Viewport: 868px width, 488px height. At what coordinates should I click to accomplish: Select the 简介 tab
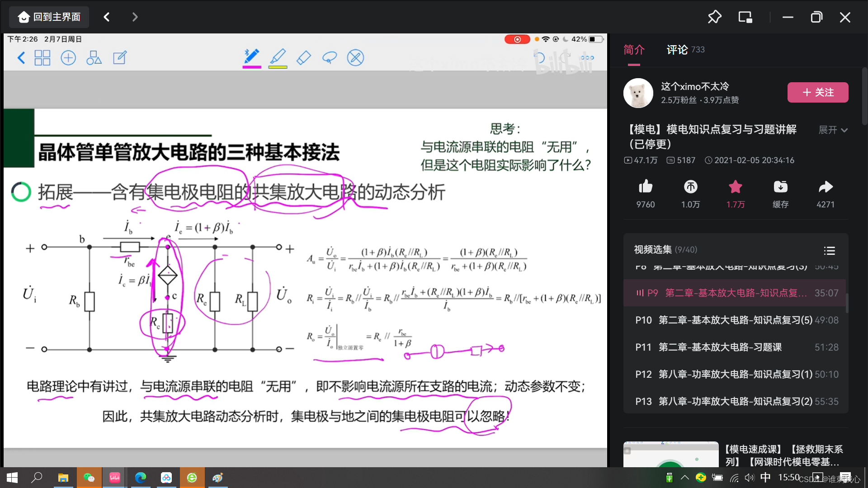634,50
